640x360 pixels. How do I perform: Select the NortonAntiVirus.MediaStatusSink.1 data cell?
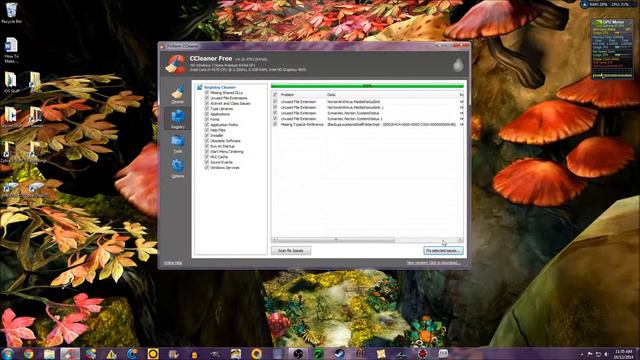tap(356, 107)
